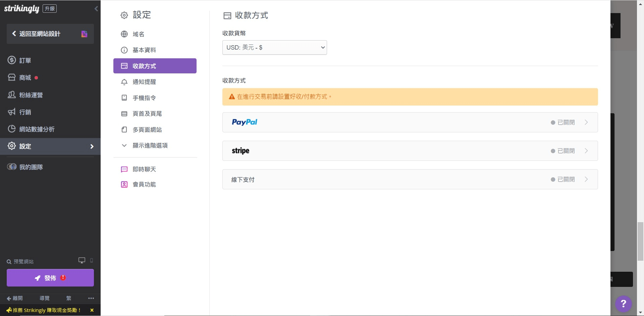Open the 訂單 (Orders) section
The height and width of the screenshot is (316, 644).
tap(25, 60)
